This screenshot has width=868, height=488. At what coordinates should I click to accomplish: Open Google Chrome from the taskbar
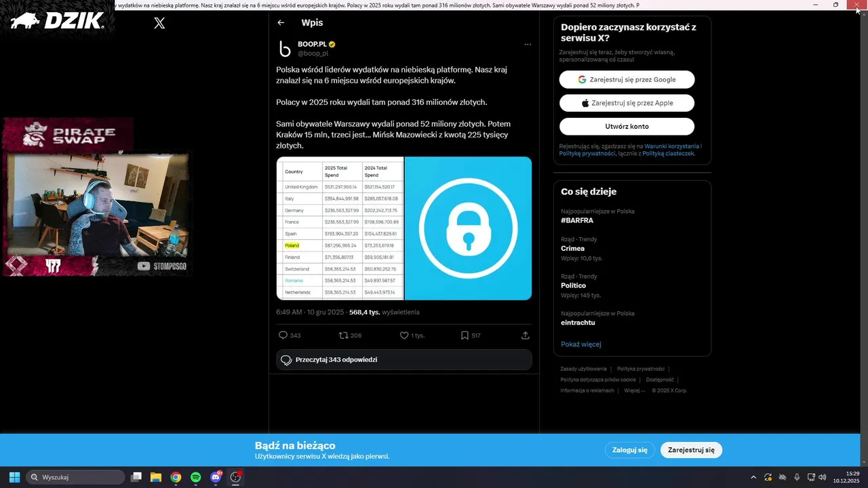click(176, 477)
